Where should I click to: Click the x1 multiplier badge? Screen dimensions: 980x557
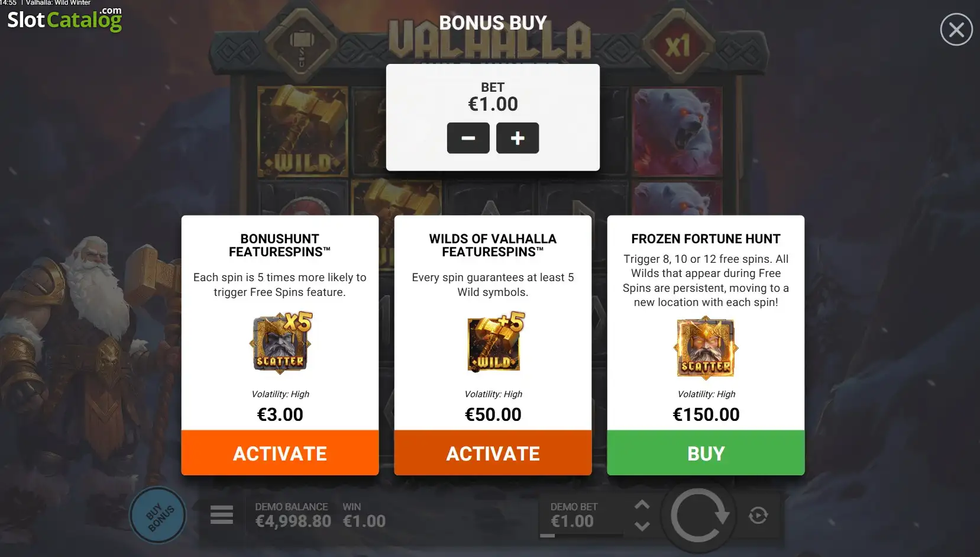[677, 46]
